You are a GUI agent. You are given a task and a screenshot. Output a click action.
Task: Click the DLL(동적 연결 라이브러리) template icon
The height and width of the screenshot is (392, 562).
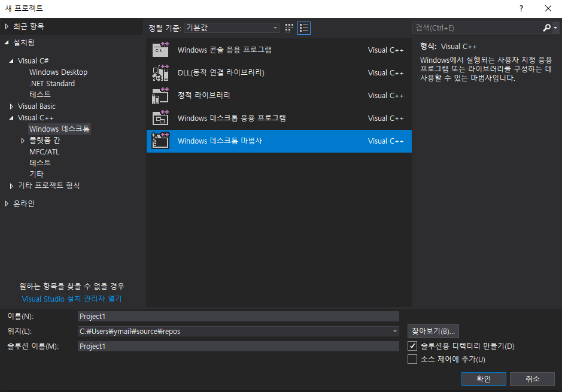[160, 73]
